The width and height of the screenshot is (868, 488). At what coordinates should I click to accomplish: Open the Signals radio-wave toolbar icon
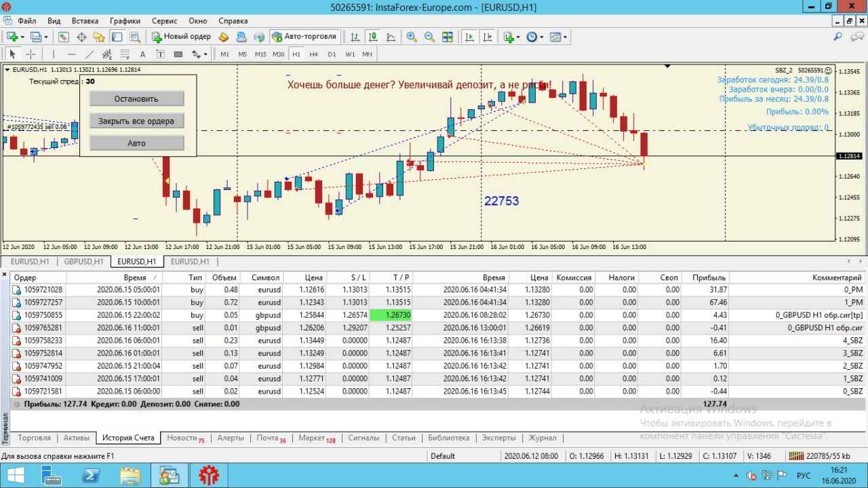click(259, 37)
